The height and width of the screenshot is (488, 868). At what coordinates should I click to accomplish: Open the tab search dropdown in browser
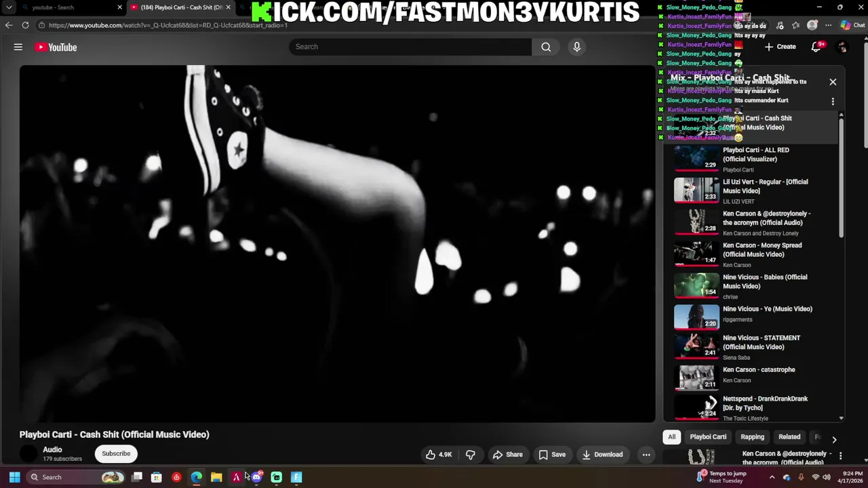click(9, 7)
